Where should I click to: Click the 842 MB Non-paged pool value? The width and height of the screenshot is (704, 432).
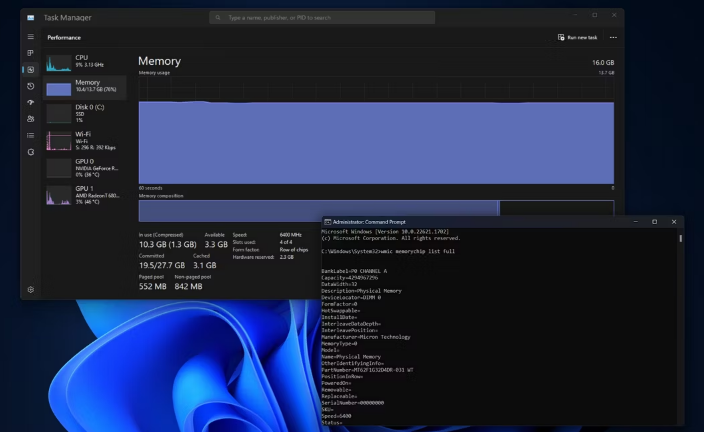point(188,287)
